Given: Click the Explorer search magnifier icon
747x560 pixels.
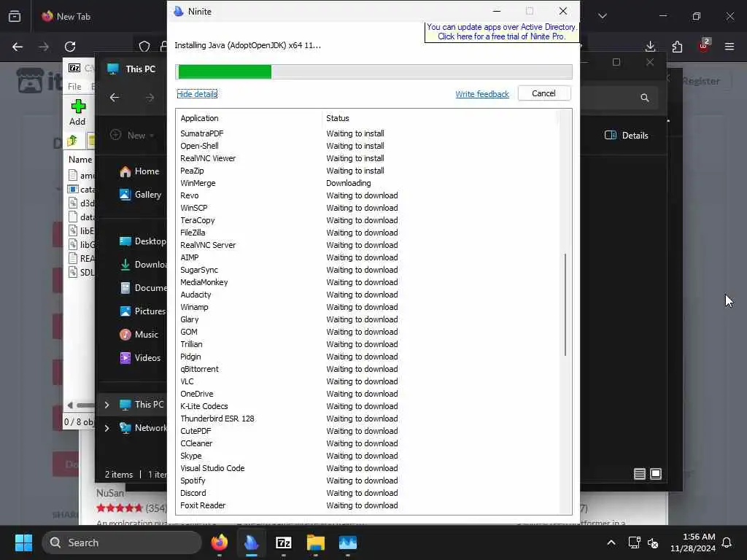Looking at the screenshot, I should click(645, 98).
